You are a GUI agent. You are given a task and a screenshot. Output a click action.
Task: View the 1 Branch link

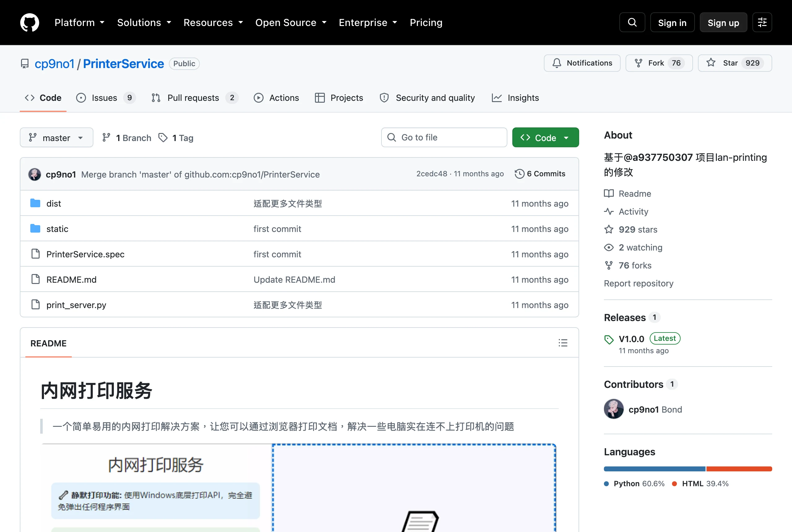click(127, 138)
